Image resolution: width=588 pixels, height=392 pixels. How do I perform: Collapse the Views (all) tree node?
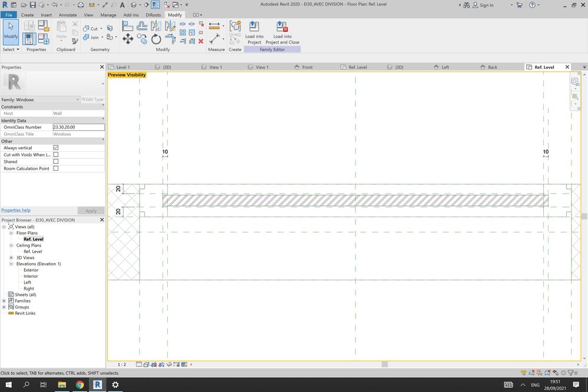pos(4,227)
